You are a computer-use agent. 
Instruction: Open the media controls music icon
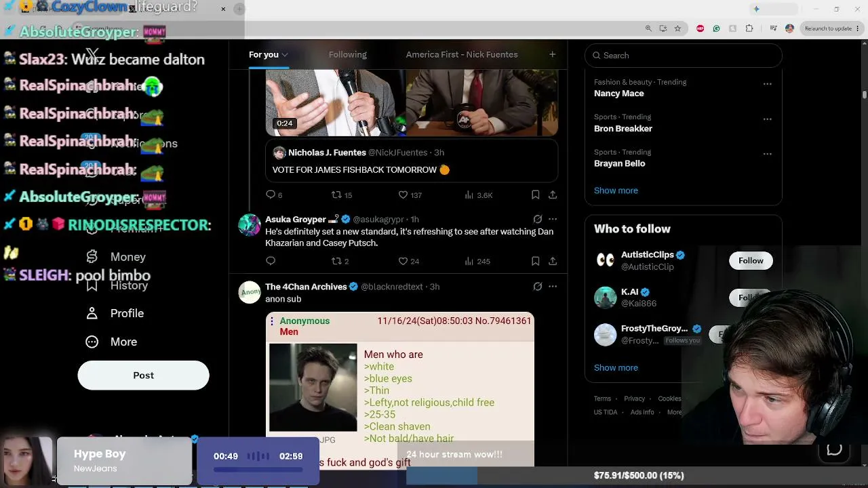[x=774, y=28]
